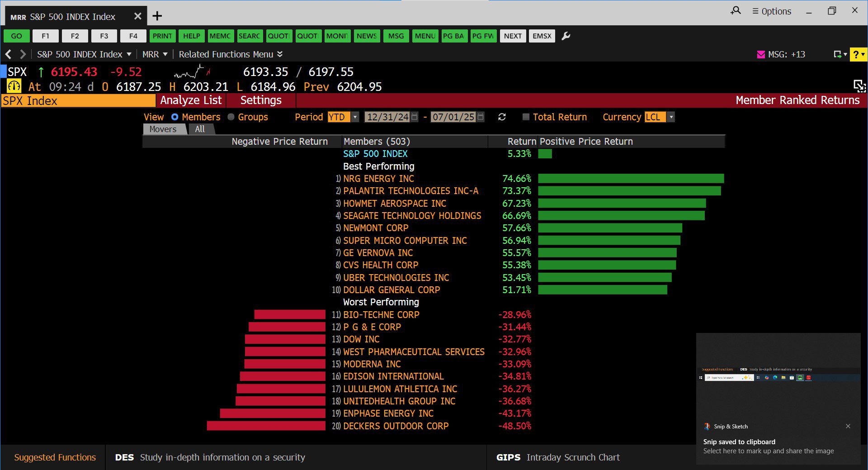868x470 pixels.
Task: Click the back navigation arrow
Action: (x=8, y=54)
